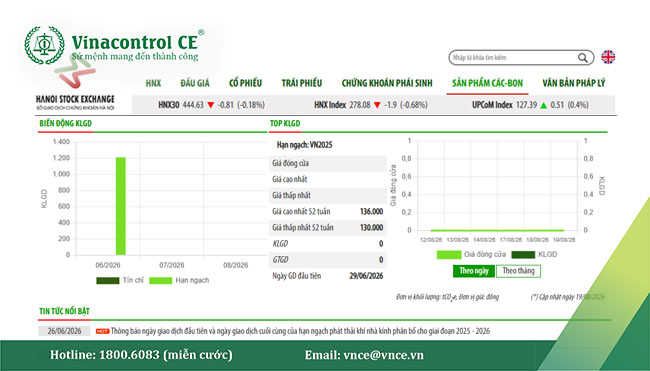Viewport: 650px width, 371px height.
Task: Open the hạn ngạch phát thải news link
Action: (300, 331)
